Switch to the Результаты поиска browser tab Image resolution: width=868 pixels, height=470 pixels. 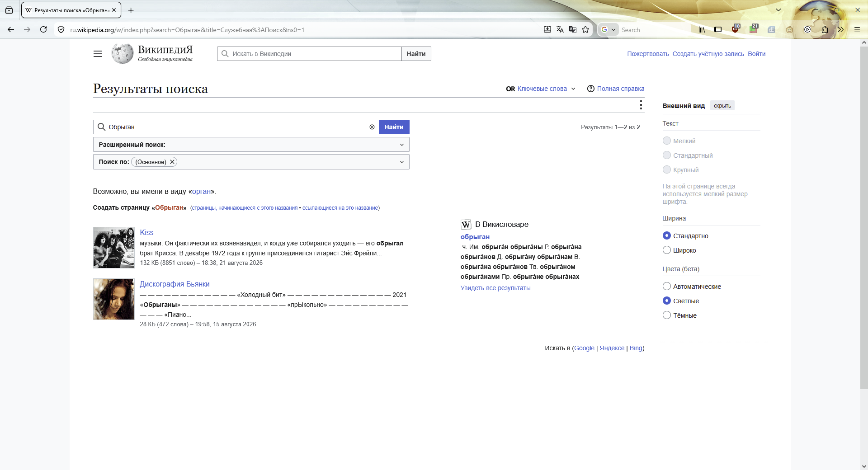71,10
